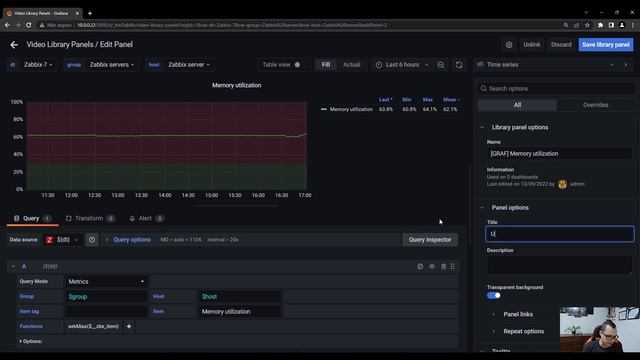Click the Description text area
The image size is (640, 360).
560,265
